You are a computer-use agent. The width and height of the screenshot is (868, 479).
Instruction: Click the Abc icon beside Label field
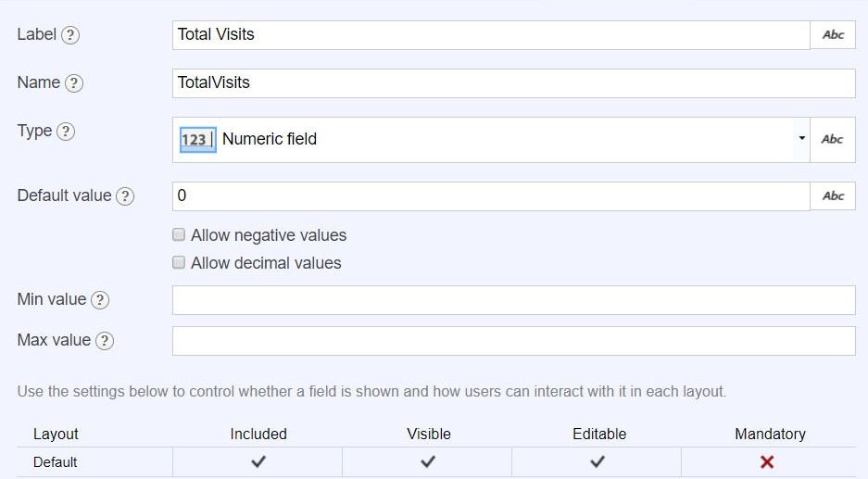click(833, 35)
